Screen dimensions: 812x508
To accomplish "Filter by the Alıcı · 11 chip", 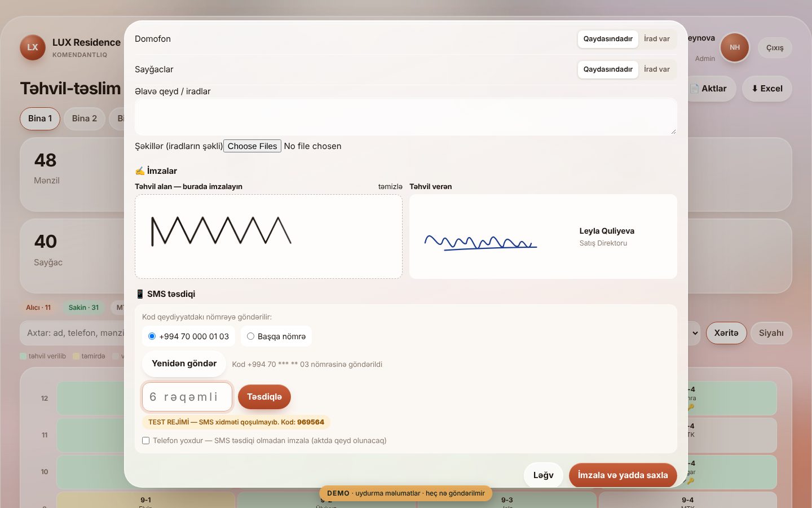I will (38, 308).
